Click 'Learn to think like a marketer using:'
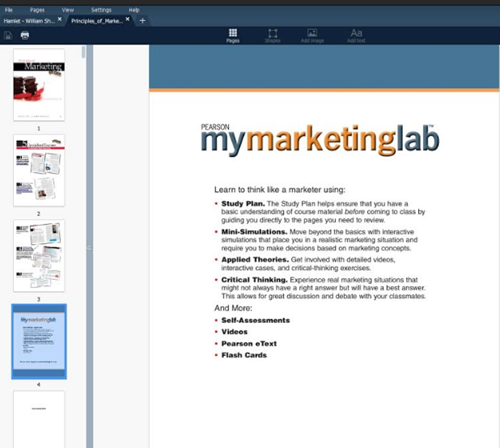The image size is (500, 448). click(x=280, y=190)
